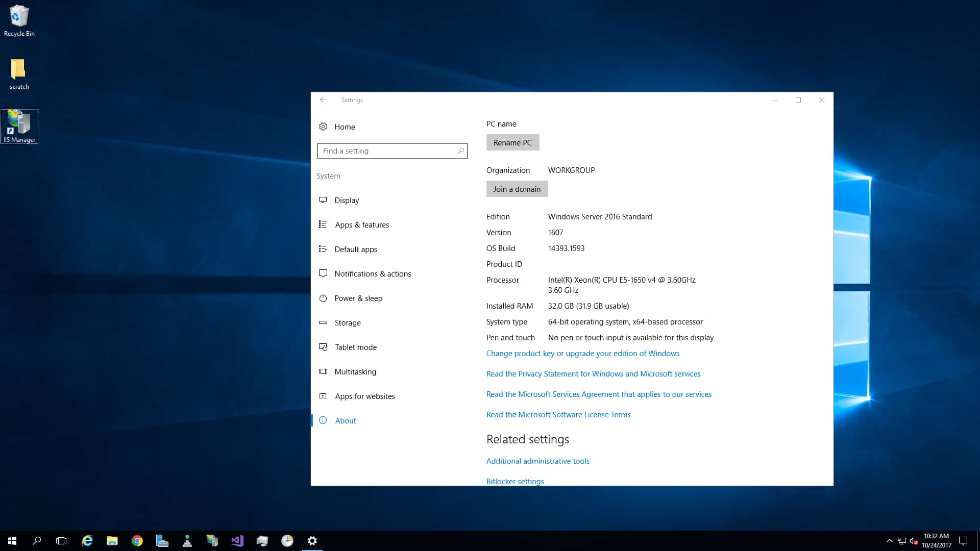Viewport: 980px width, 551px height.
Task: Click the version value 1607
Action: pyautogui.click(x=555, y=232)
